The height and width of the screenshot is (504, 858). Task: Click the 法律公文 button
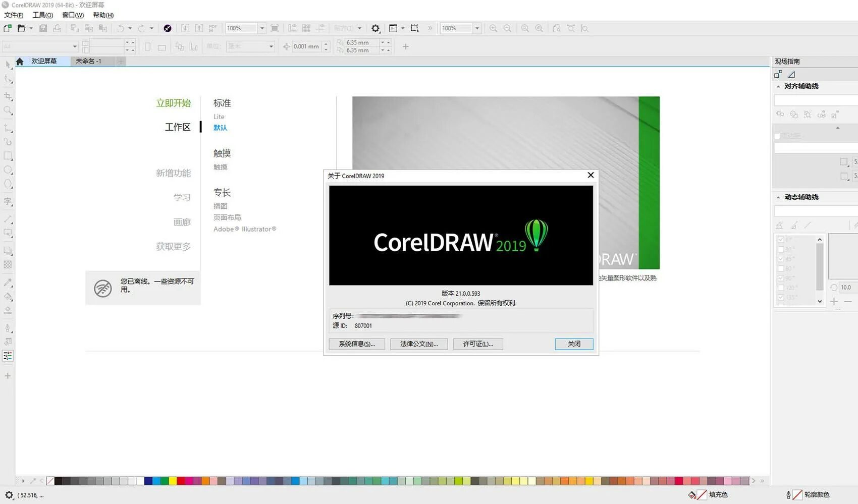[419, 344]
